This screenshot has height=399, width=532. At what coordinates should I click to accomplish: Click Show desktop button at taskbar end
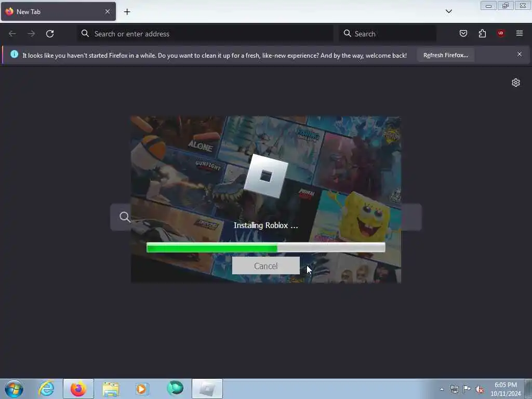click(528, 389)
